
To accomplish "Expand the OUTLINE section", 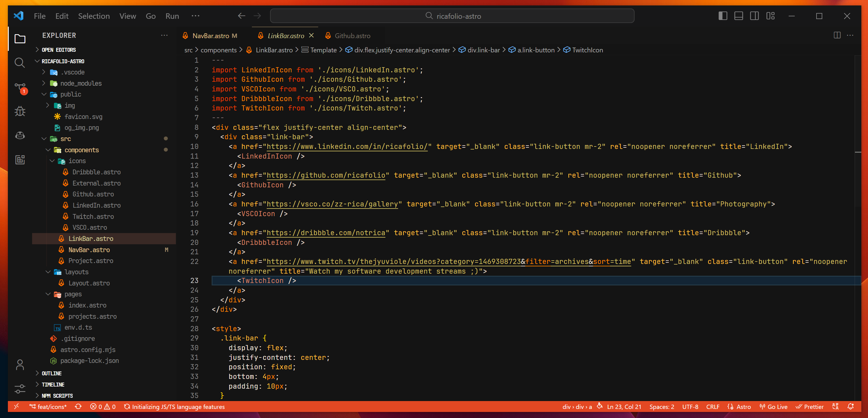I will 51,373.
